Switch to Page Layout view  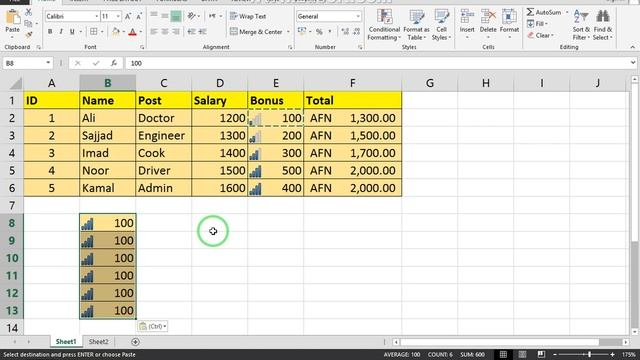522,354
